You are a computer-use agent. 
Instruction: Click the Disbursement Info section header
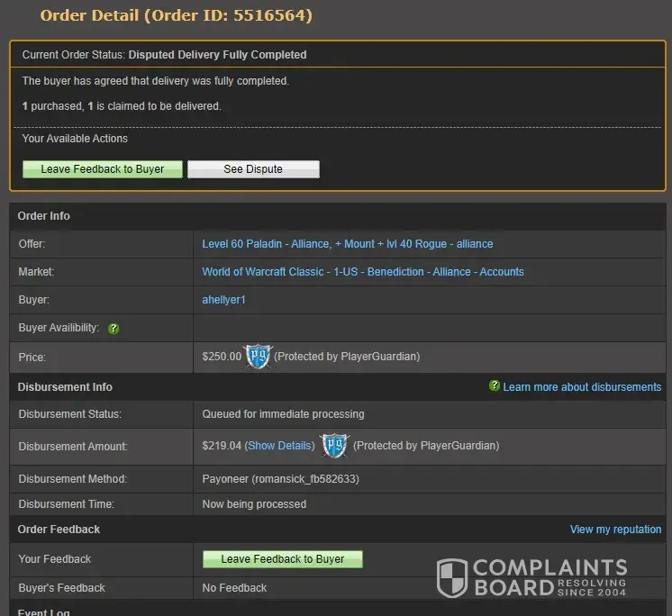(65, 387)
